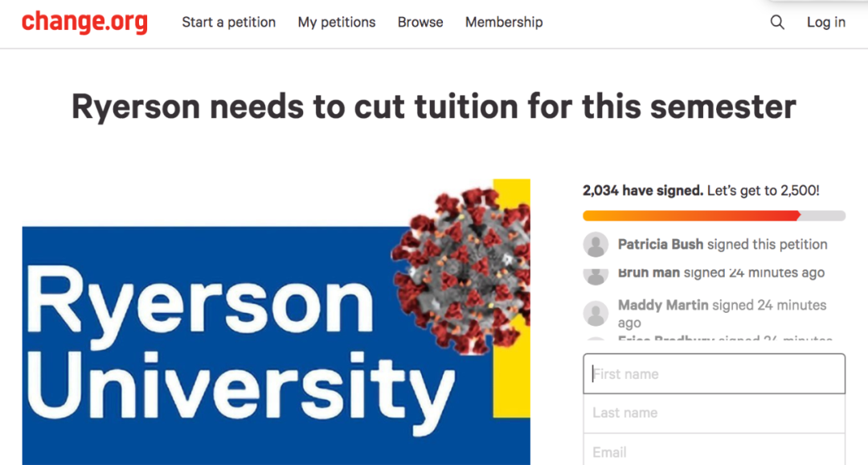
Task: Click the Log in link
Action: coord(826,23)
